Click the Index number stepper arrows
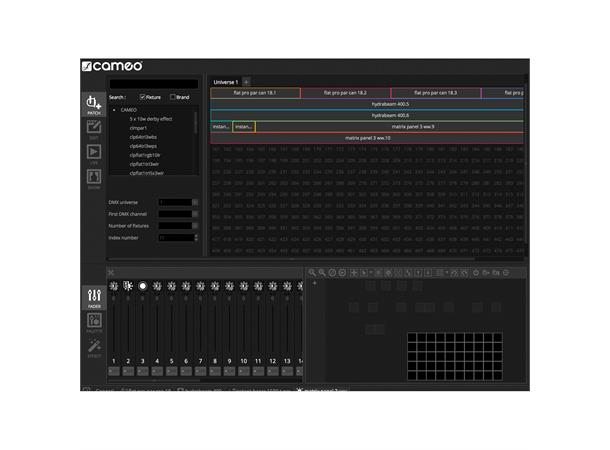 (x=196, y=238)
